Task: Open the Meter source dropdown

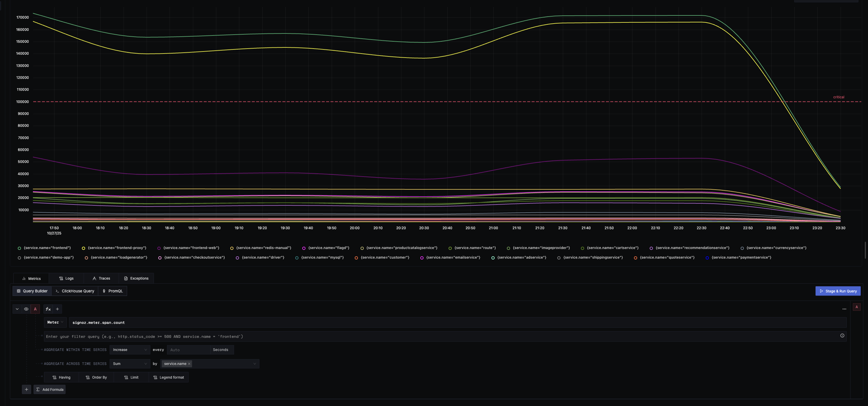Action: pos(55,322)
